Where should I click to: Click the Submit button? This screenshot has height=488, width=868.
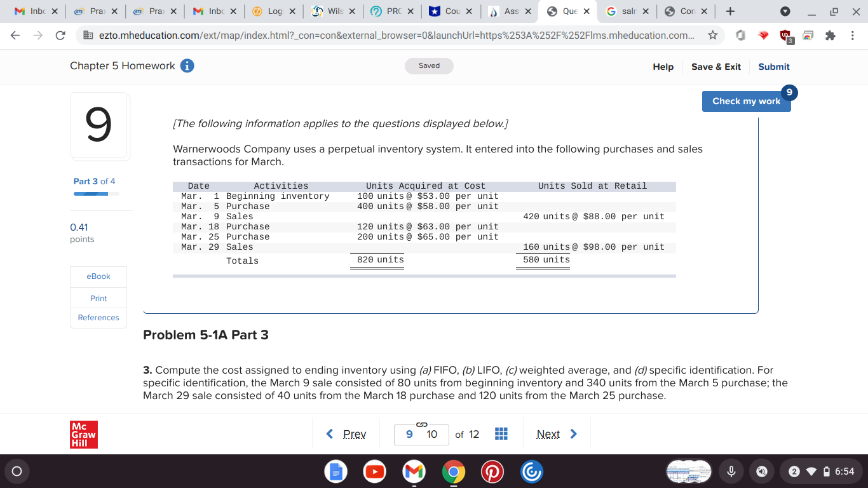774,67
